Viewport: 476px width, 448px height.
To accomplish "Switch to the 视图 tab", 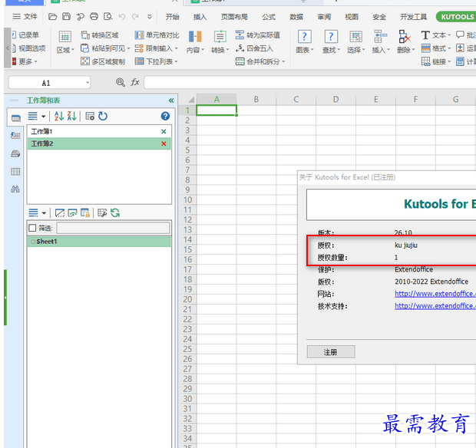I will [x=352, y=17].
